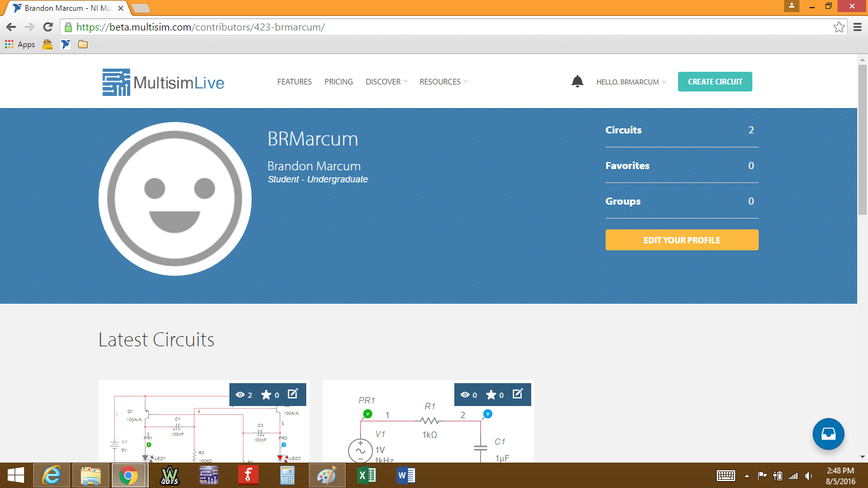The height and width of the screenshot is (488, 868).
Task: Reload the page with refresh icon
Action: (x=48, y=27)
